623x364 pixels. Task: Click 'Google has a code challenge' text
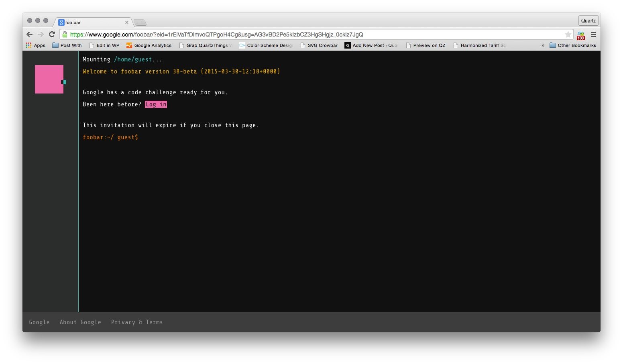click(x=155, y=92)
